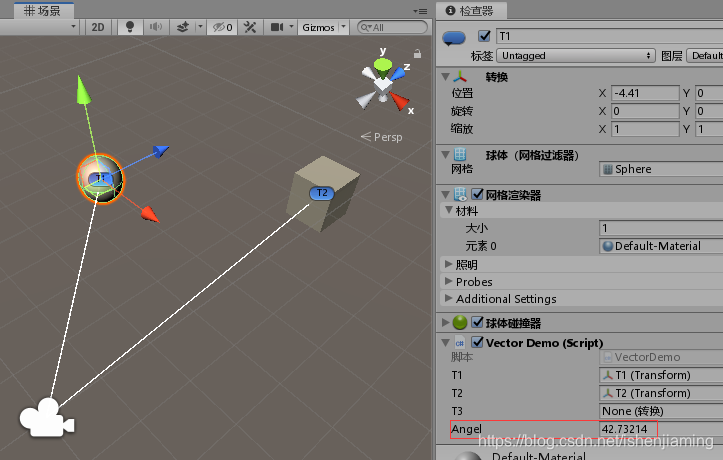Open the blue object icon picker
The image size is (723, 460).
454,38
